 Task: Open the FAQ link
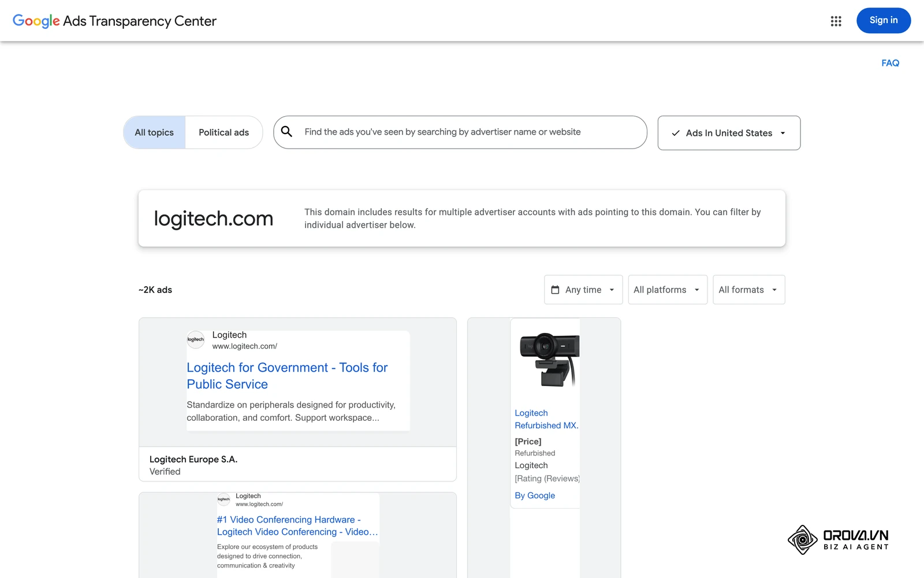890,63
